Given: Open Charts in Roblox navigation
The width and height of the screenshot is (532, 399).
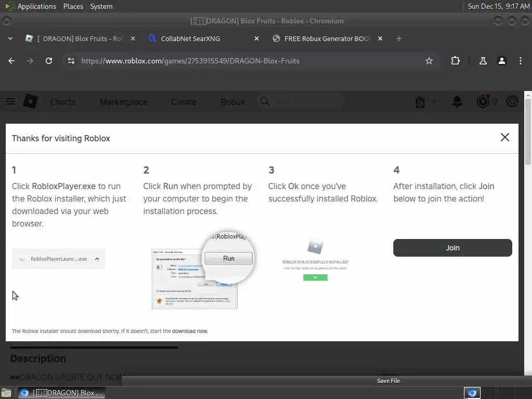Looking at the screenshot, I should pos(63,102).
